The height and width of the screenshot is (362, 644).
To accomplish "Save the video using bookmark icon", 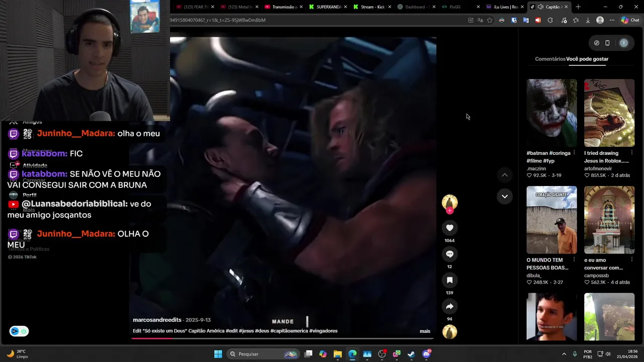I will pos(450,280).
